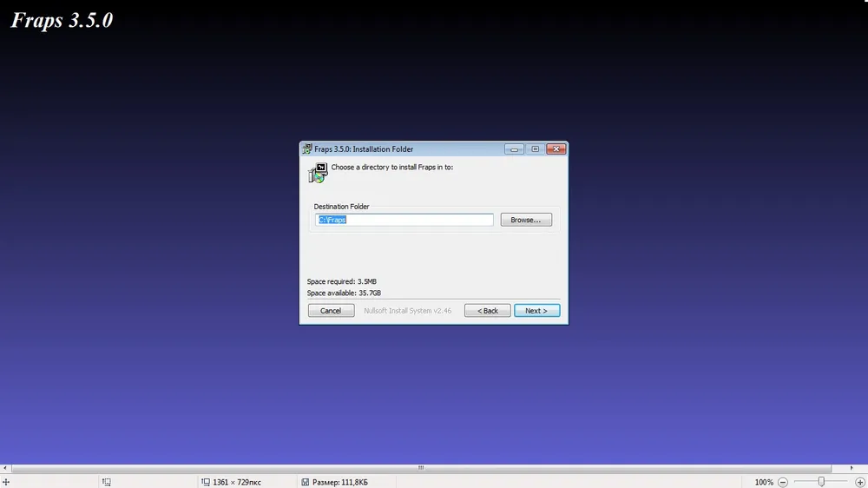Click the zoom slider handle
The image size is (868, 488).
pos(821,482)
